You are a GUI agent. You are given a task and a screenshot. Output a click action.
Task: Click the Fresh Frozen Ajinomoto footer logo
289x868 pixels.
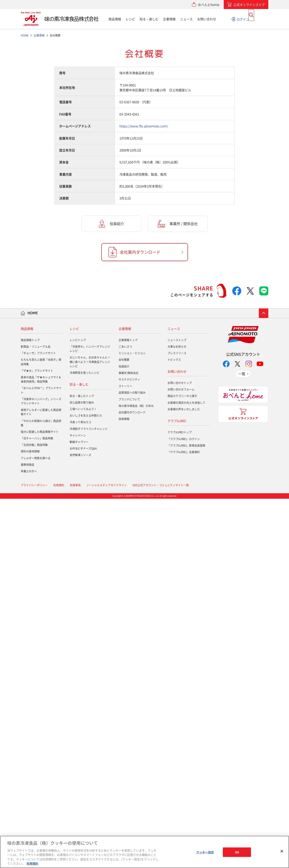pos(243,334)
